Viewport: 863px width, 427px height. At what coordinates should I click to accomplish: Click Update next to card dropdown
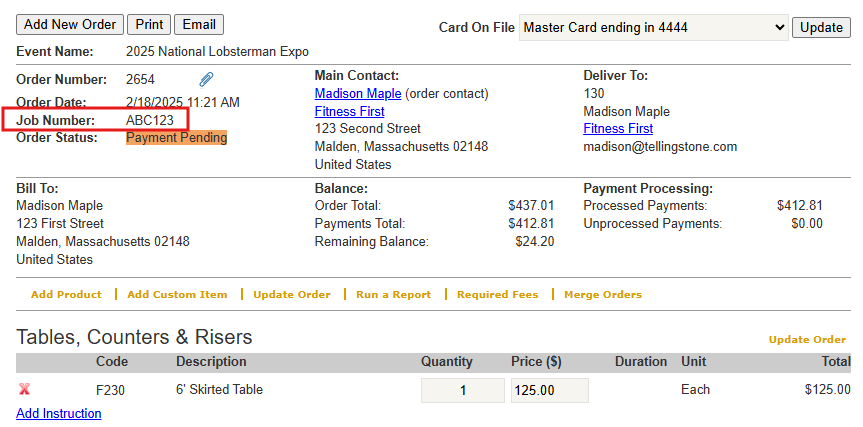pyautogui.click(x=821, y=27)
